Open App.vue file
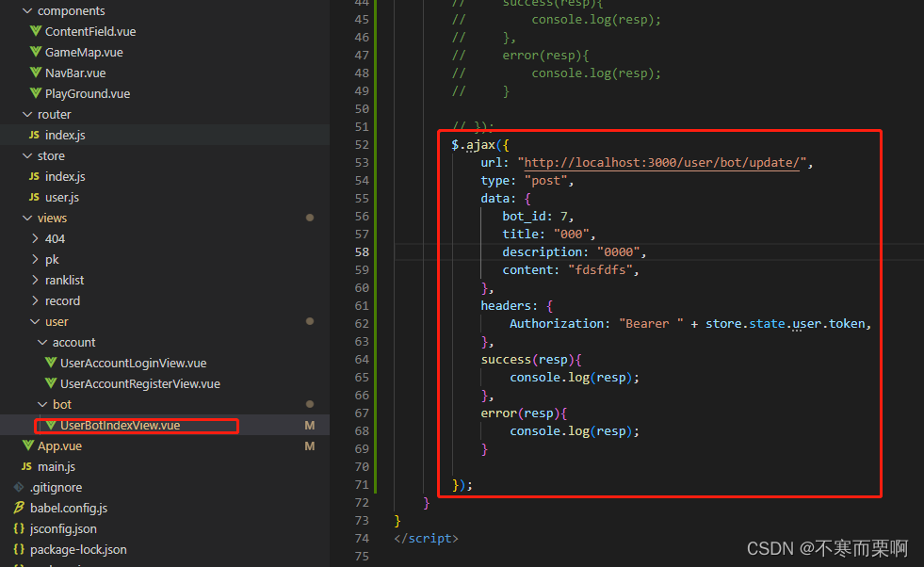The image size is (924, 567). (59, 446)
